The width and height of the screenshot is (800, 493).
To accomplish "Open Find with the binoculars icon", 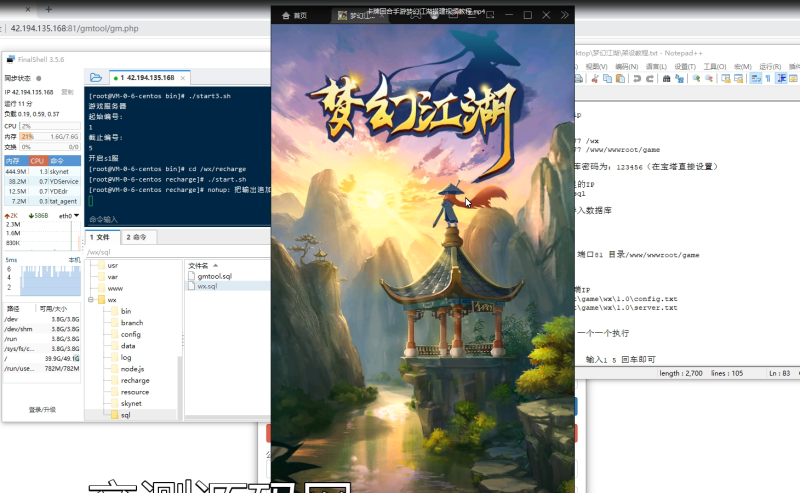I will pyautogui.click(x=666, y=79).
